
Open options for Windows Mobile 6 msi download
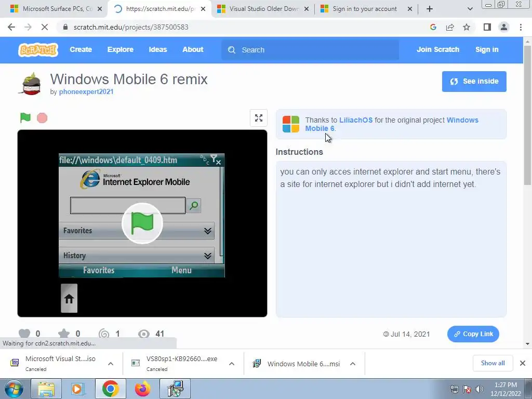(353, 364)
